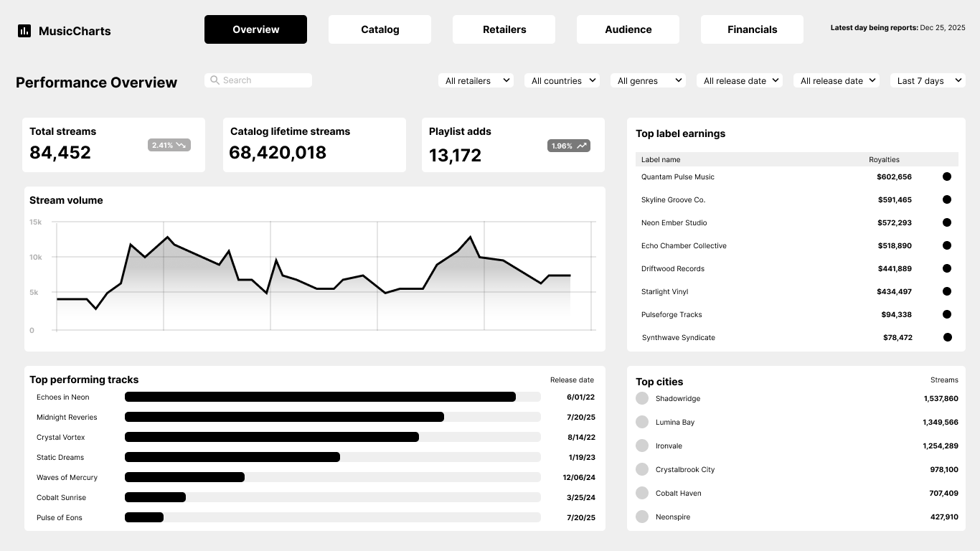Expand the Last 7 days dropdown
The width and height of the screenshot is (980, 551).
928,80
